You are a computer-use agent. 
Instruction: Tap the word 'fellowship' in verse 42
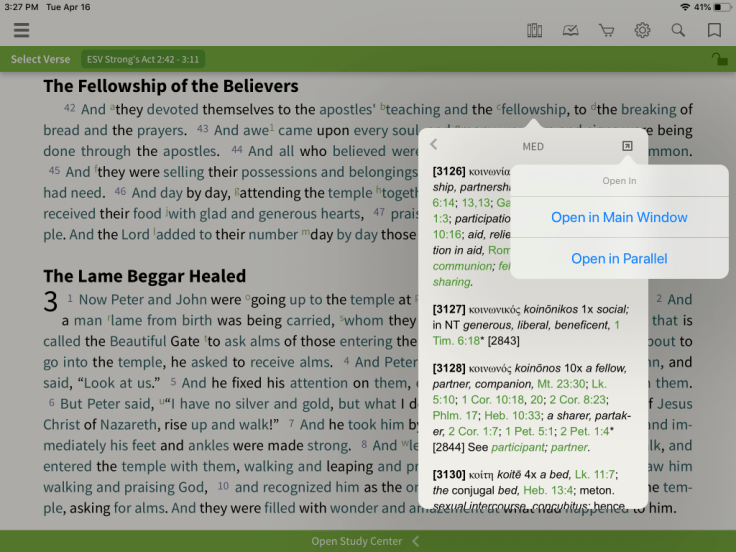click(x=534, y=110)
